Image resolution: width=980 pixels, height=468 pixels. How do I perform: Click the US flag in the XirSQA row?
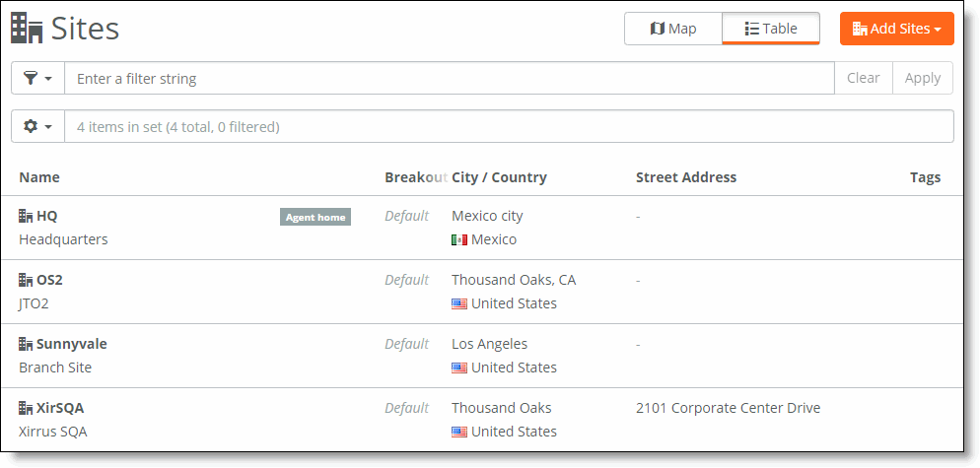click(459, 432)
